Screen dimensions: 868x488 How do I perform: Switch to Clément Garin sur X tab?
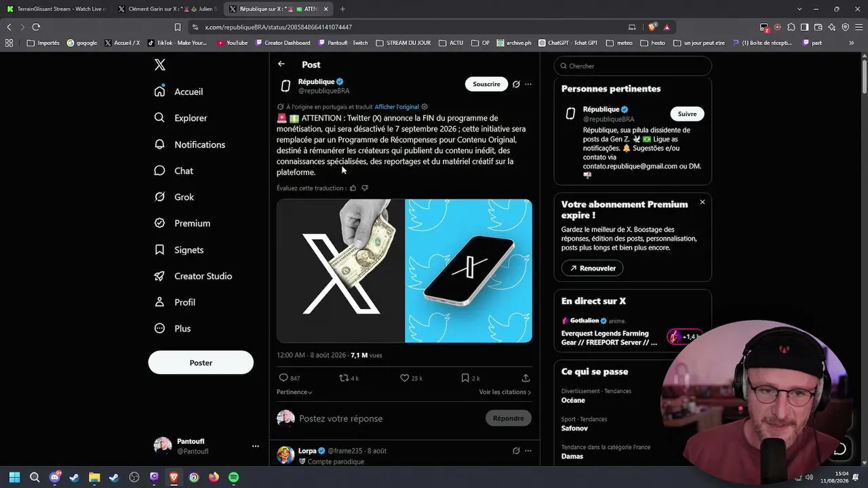point(167,9)
